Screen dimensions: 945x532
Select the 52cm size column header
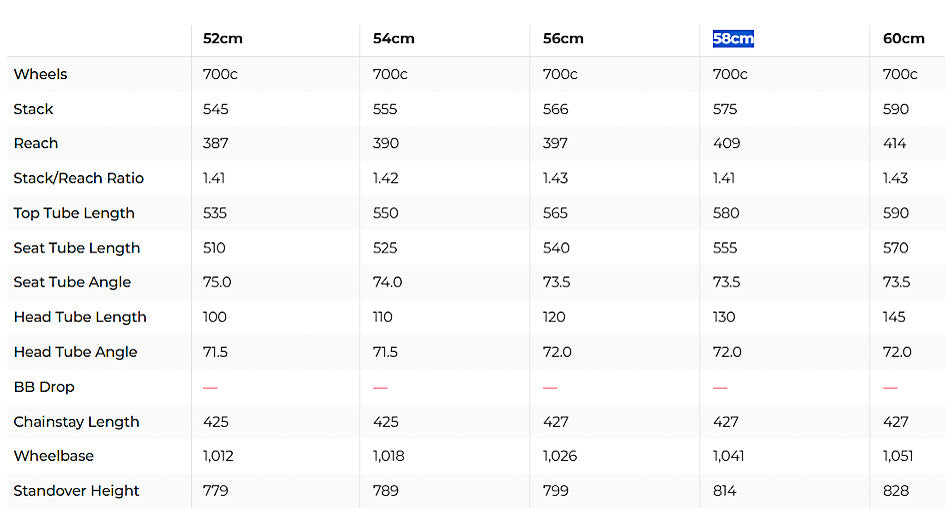pos(222,39)
